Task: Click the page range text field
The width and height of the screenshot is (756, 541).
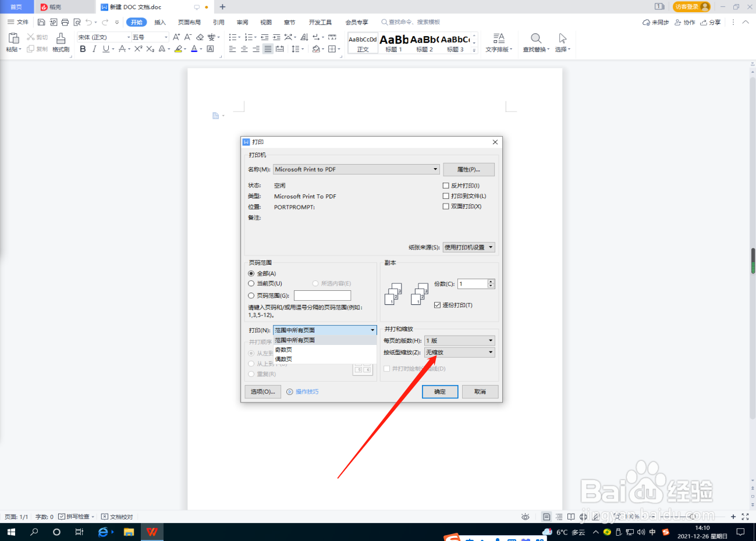Action: [322, 296]
